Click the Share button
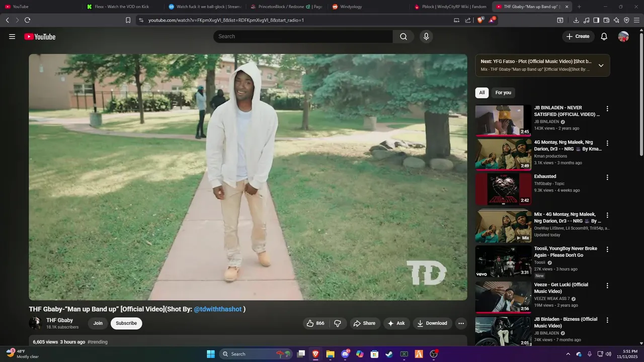The image size is (644, 362). pyautogui.click(x=365, y=323)
